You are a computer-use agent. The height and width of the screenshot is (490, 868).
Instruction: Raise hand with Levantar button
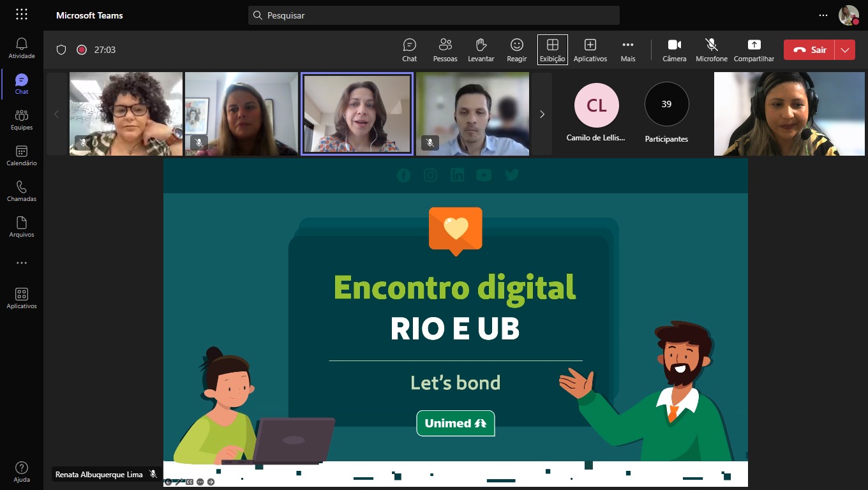click(481, 50)
